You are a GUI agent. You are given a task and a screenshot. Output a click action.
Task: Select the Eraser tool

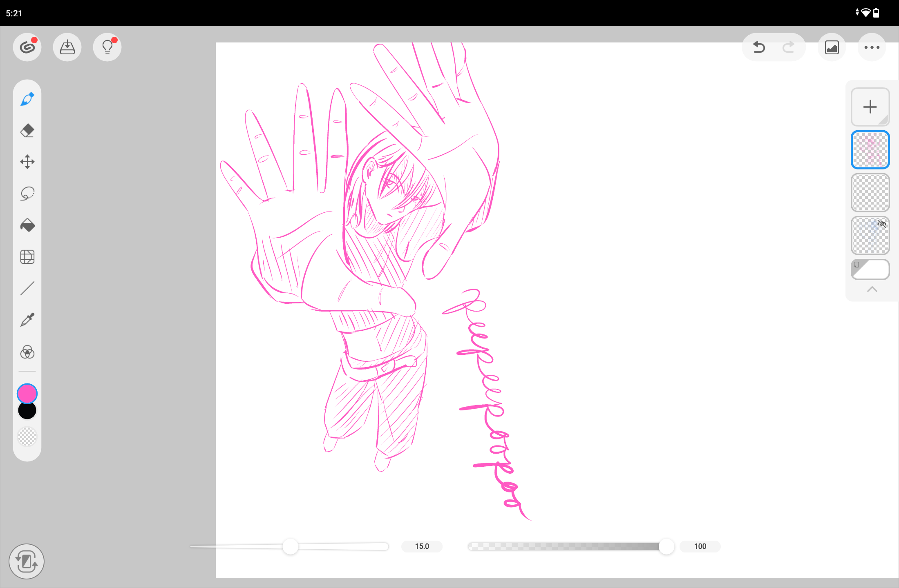(27, 131)
